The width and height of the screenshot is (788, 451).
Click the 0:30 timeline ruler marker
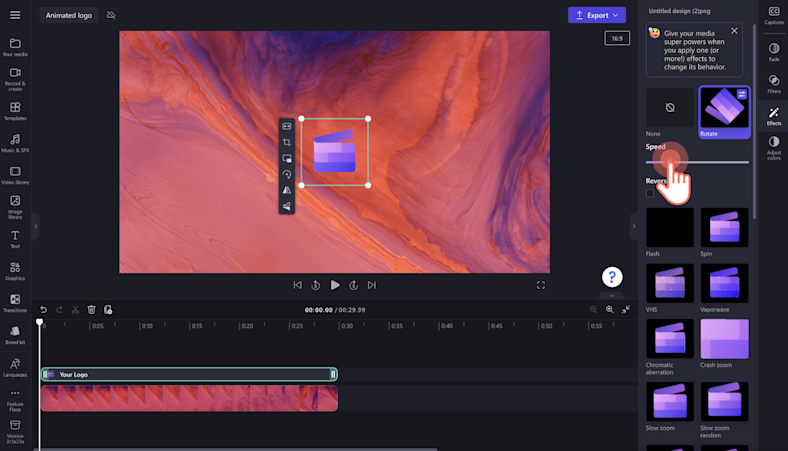(x=346, y=326)
